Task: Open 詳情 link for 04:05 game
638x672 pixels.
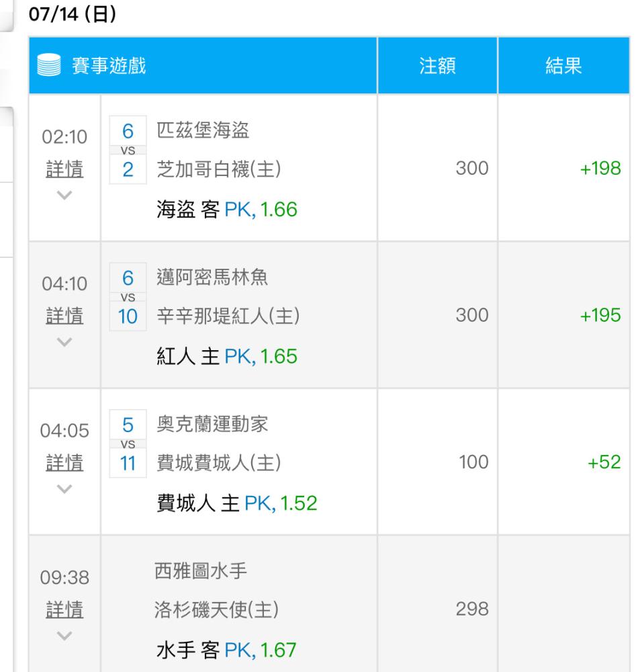Action: 64,462
